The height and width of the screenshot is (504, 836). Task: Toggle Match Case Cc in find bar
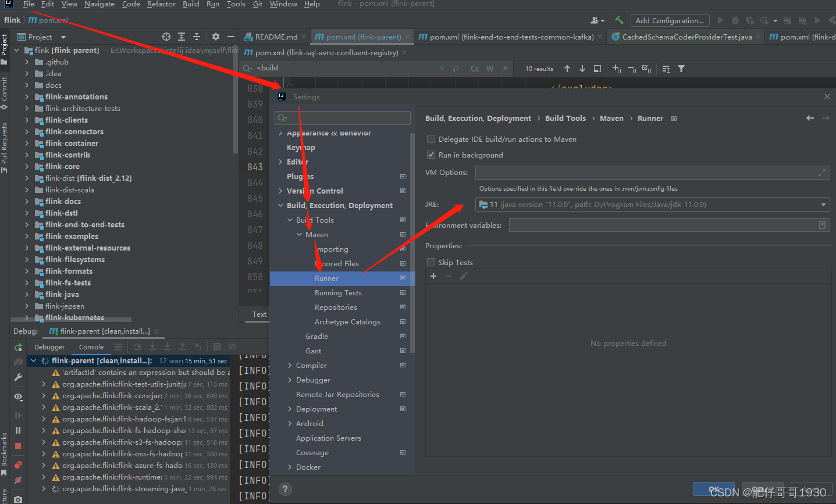tap(475, 69)
